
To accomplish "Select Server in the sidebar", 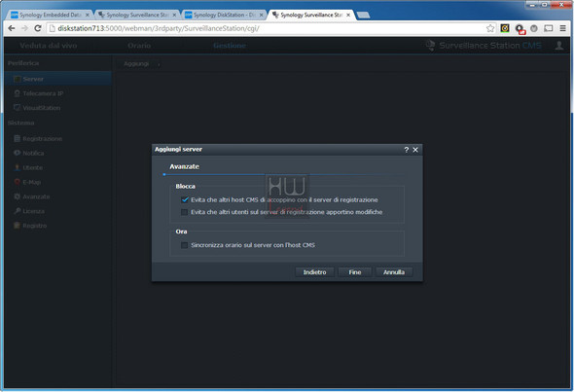I will tap(58, 79).
